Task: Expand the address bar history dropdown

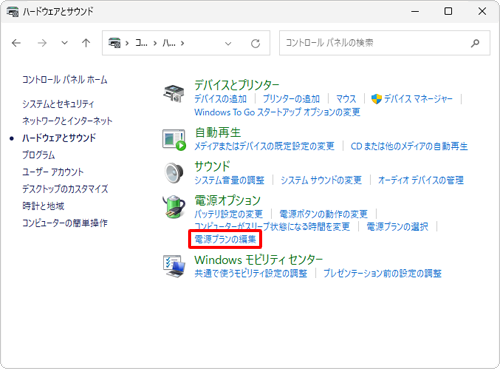Action: (228, 43)
